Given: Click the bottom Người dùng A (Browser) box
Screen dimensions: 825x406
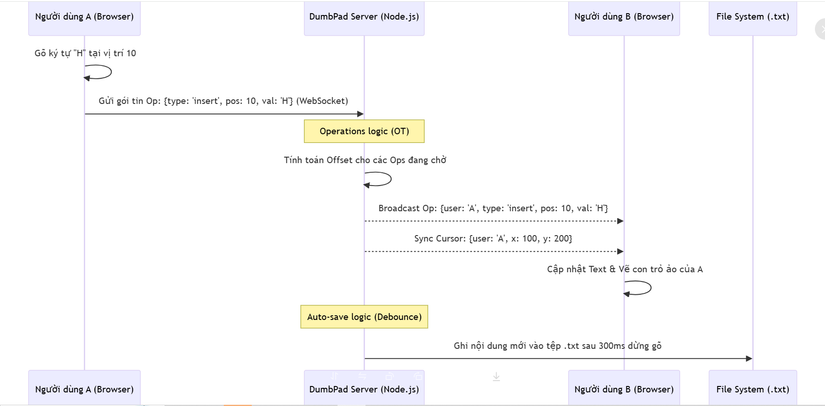Looking at the screenshot, I should point(84,389).
